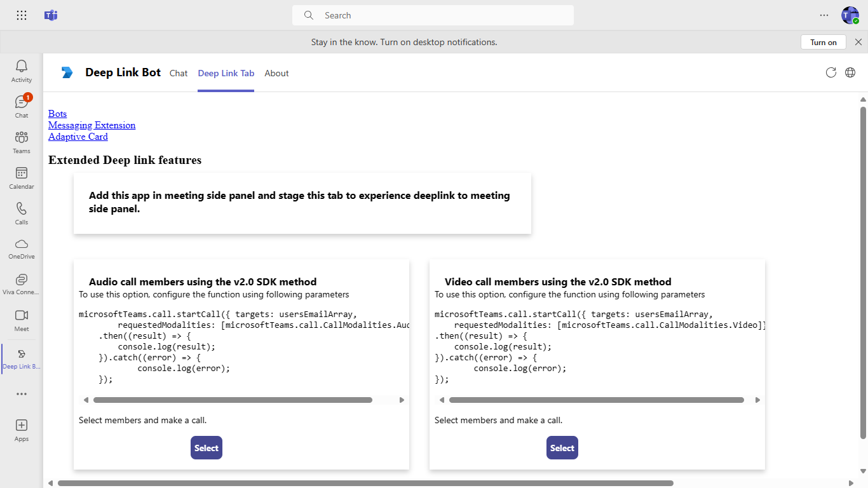Click Video call members using v2.0 heading

tap(558, 281)
